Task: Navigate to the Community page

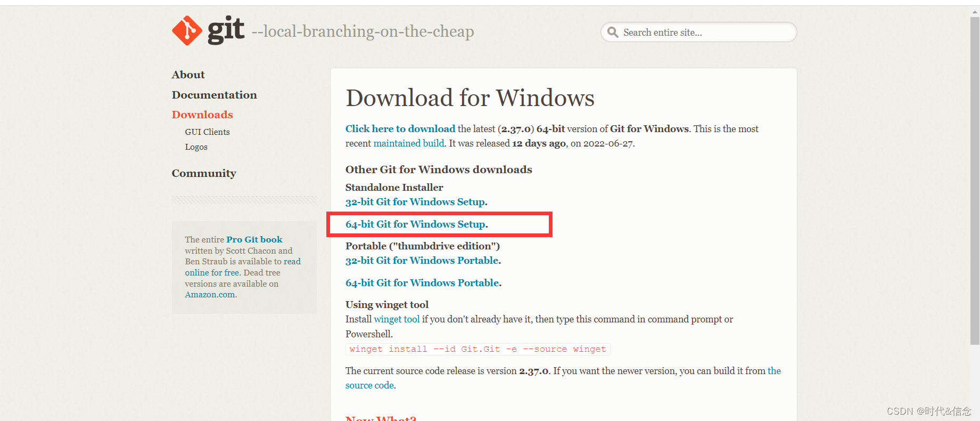Action: click(x=204, y=173)
